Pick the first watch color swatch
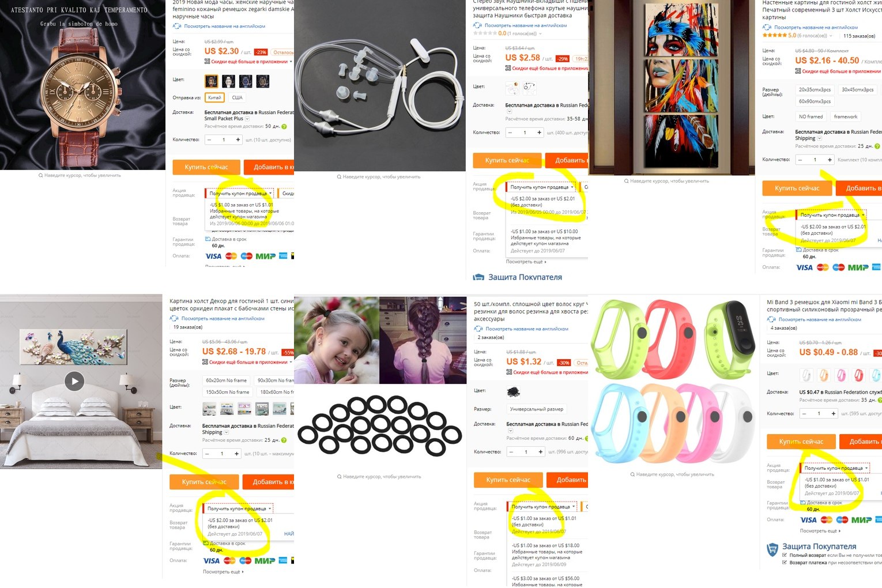Viewport: 882px width, 588px height. pos(212,81)
